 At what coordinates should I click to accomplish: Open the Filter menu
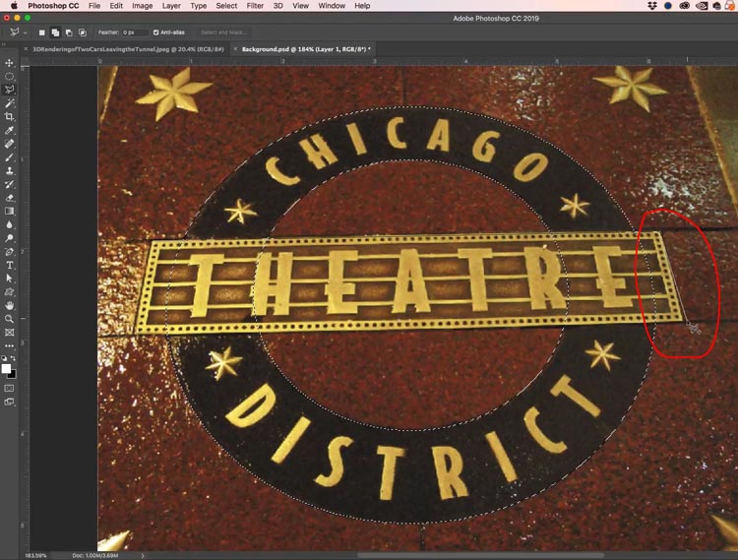pos(255,6)
